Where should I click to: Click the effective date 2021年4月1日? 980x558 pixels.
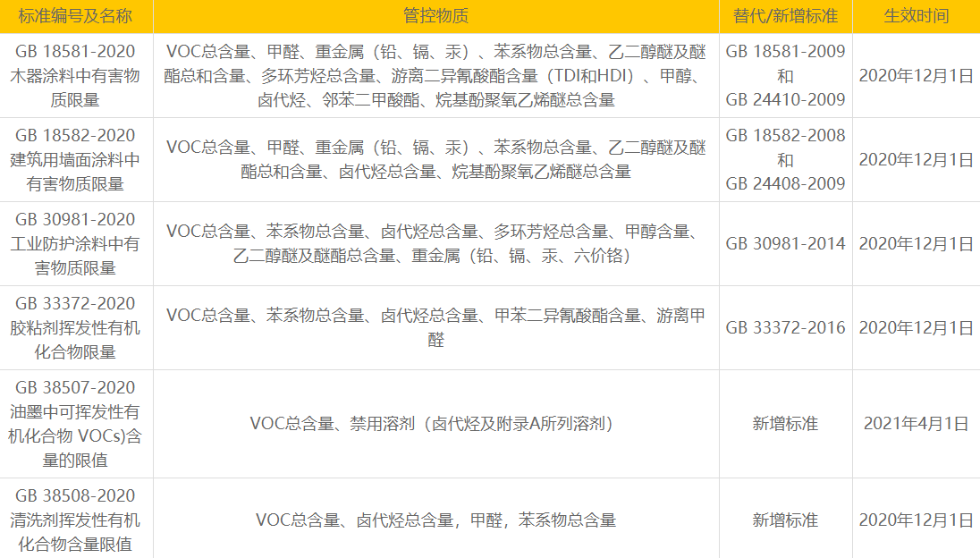pyautogui.click(x=917, y=424)
